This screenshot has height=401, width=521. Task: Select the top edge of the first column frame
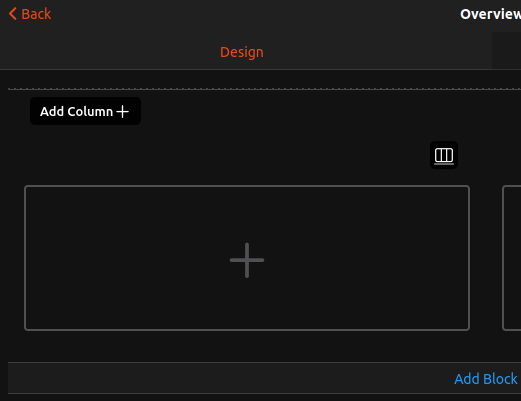pos(247,186)
